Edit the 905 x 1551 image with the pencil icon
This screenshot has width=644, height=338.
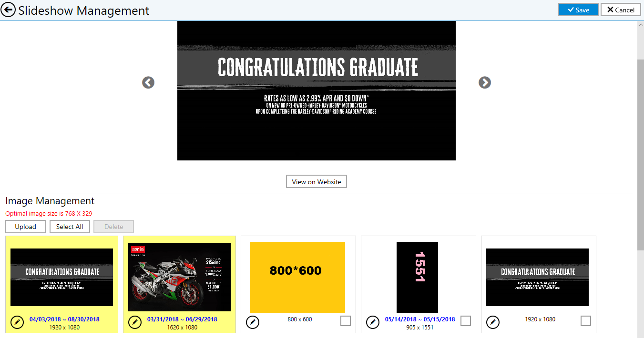click(373, 322)
